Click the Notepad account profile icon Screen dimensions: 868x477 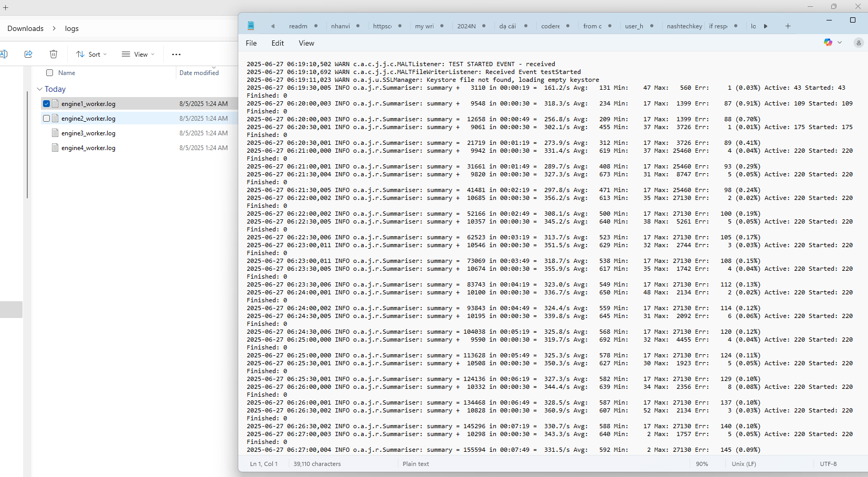click(x=859, y=43)
